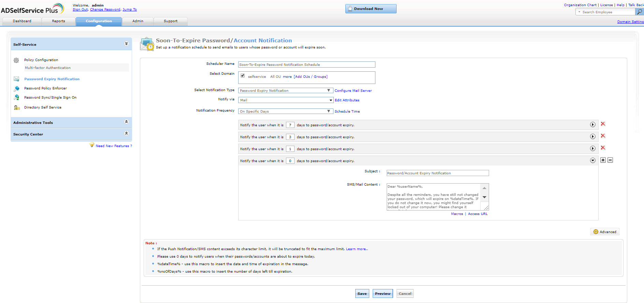Screen dimensions: 644x303
Task: Click the Jump To link
Action: tap(130, 10)
